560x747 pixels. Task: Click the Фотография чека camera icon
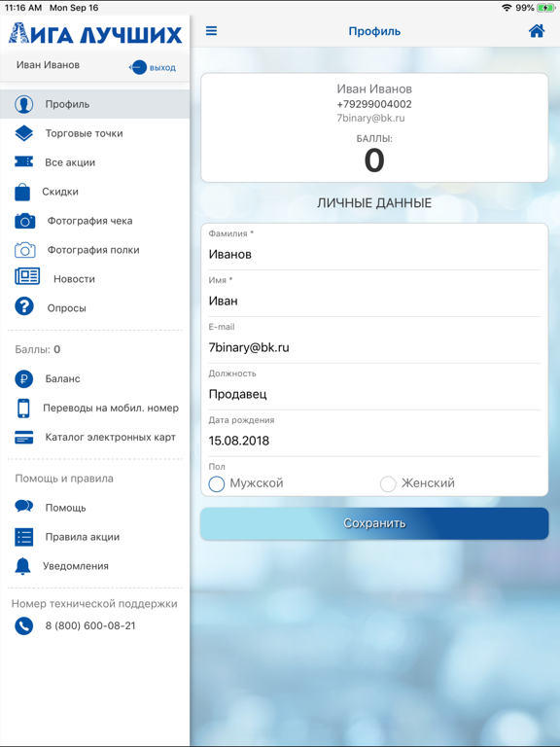coord(24,221)
